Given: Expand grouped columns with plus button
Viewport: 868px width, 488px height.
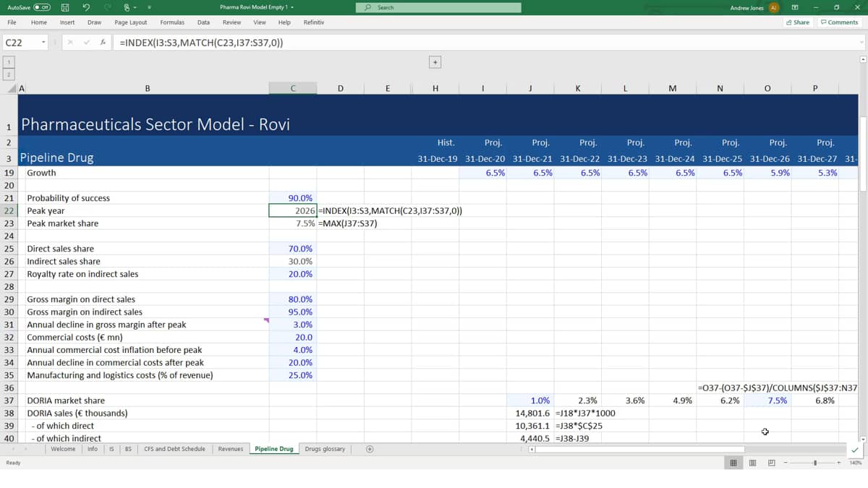Looking at the screenshot, I should 435,62.
